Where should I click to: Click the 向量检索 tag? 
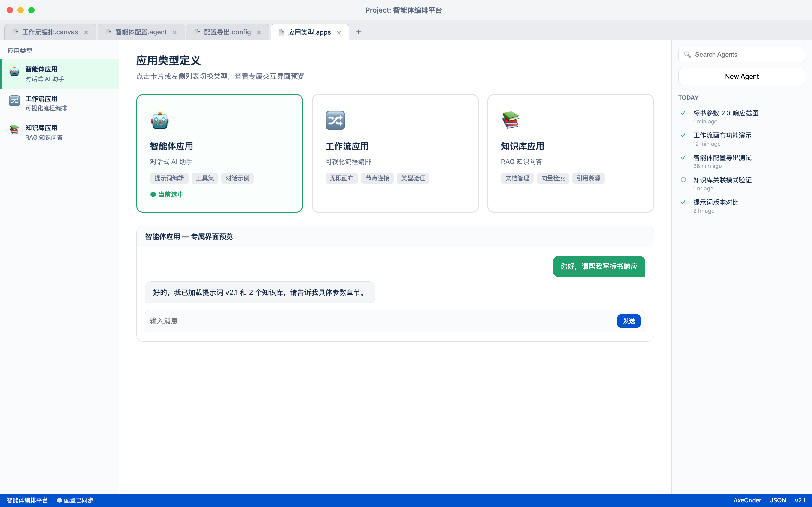click(x=553, y=178)
